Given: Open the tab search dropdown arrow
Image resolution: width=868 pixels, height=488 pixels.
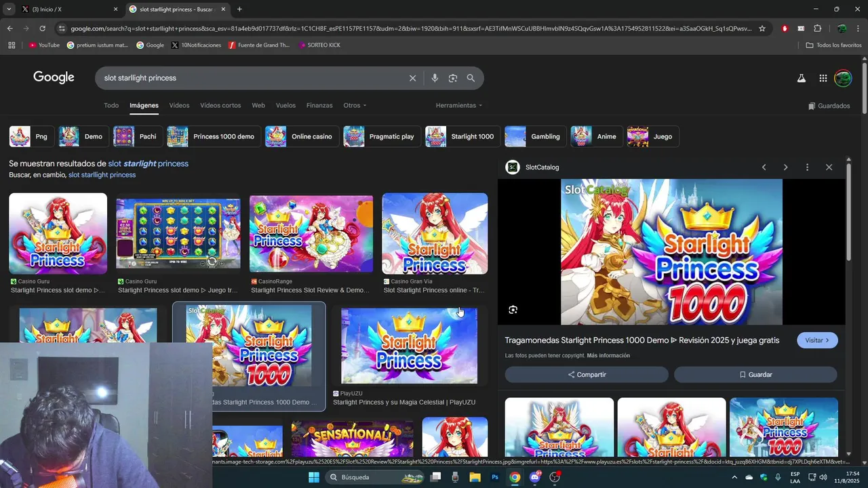Looking at the screenshot, I should 9,9.
